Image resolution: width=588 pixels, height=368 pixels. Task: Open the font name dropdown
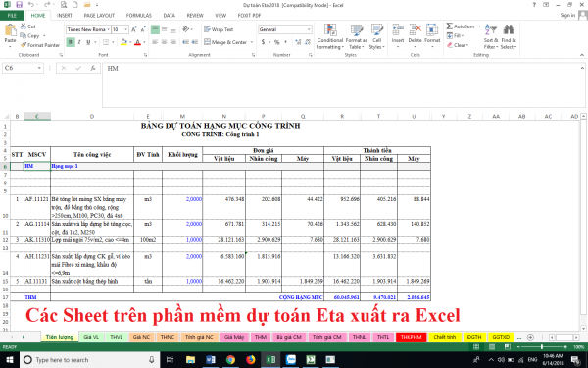(109, 29)
